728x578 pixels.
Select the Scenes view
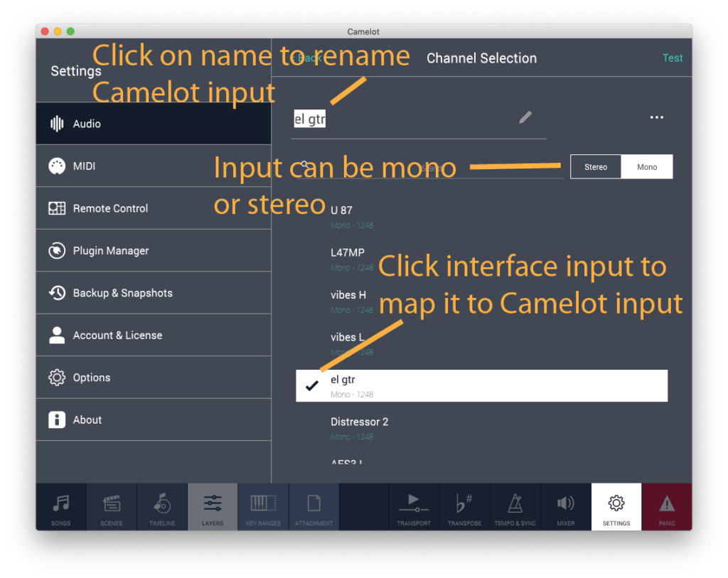click(111, 506)
